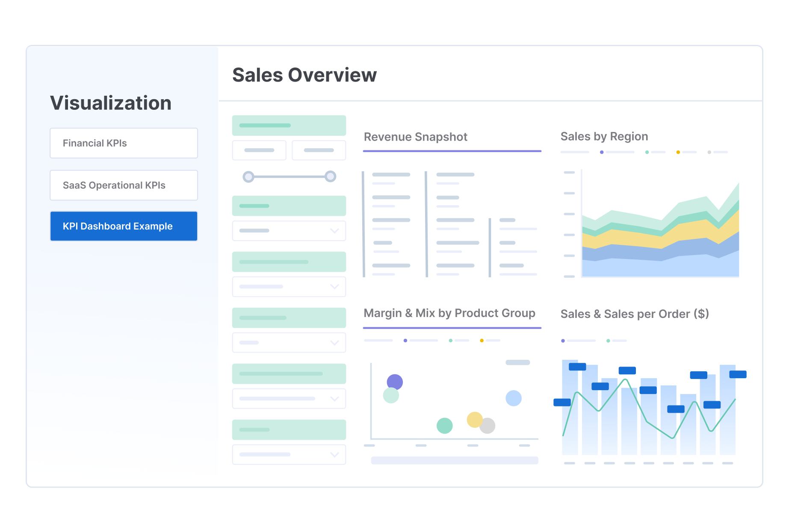Screen dimensions: 789x532
Task: Click the dark green bubble in the scatter chart
Action: pyautogui.click(x=445, y=426)
